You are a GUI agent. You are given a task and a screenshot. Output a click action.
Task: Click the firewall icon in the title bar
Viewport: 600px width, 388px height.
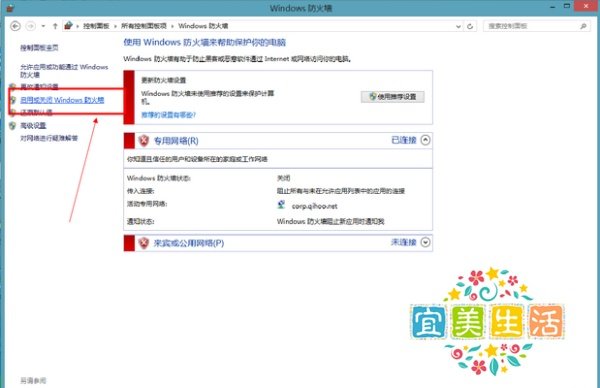(x=10, y=7)
